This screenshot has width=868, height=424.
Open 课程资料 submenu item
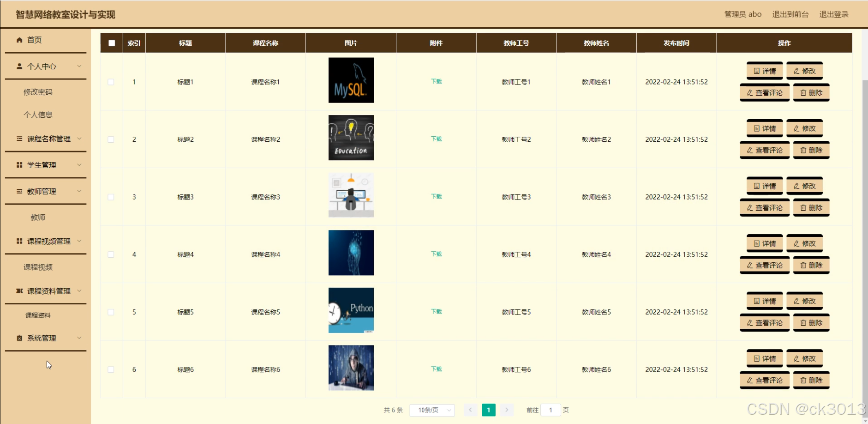(38, 315)
